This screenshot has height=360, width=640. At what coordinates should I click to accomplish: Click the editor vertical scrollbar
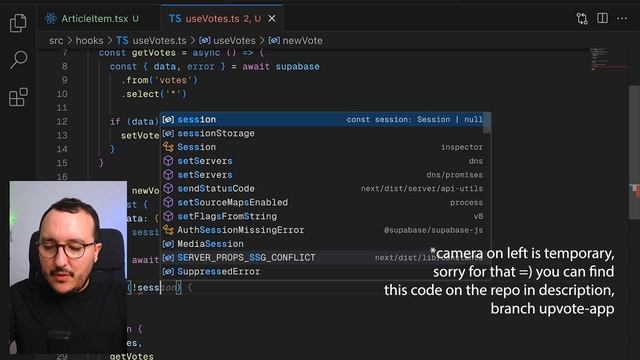634,152
